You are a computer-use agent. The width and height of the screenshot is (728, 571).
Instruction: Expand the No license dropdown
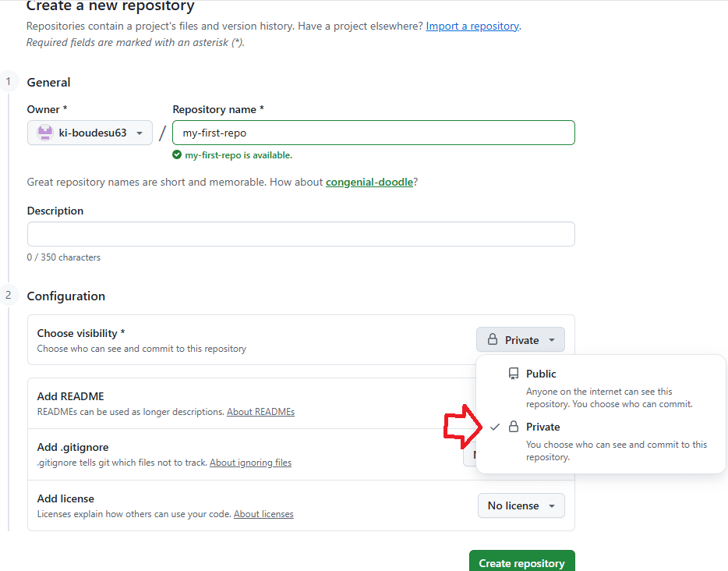coord(521,505)
